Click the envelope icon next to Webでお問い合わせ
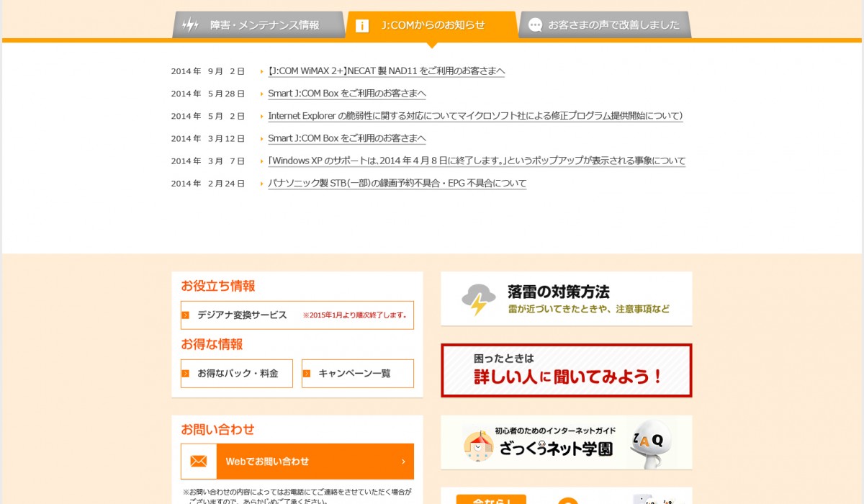Image resolution: width=864 pixels, height=504 pixels. click(199, 462)
